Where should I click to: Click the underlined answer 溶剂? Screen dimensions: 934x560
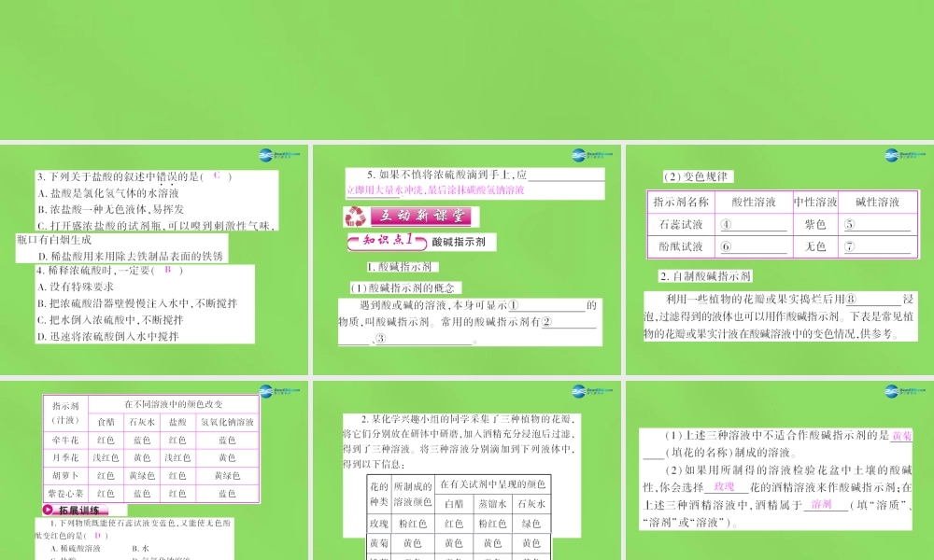click(822, 505)
